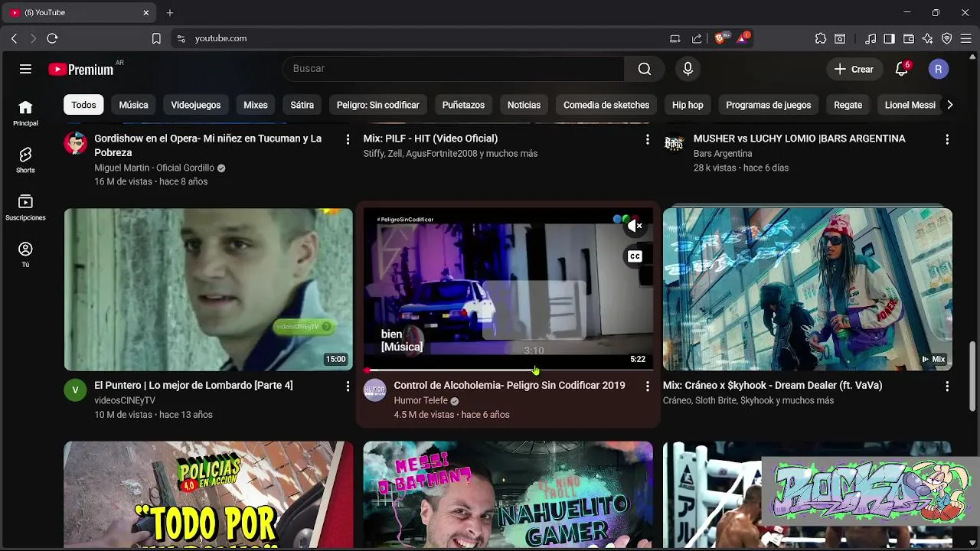Screen dimensions: 980x551
Task: Open Shorts from the sidebar
Action: click(25, 160)
